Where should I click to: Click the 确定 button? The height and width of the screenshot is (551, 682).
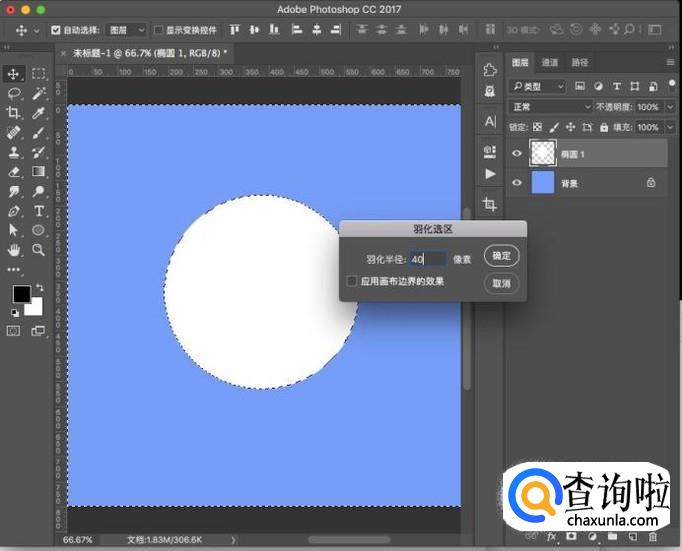point(501,257)
